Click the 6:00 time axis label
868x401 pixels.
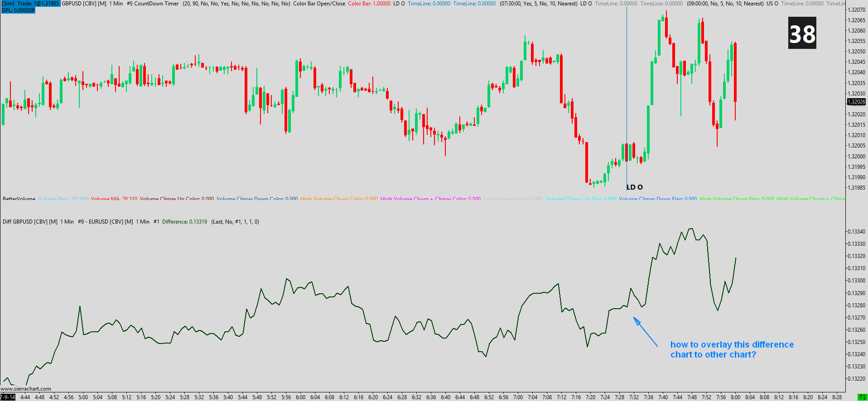pos(301,397)
